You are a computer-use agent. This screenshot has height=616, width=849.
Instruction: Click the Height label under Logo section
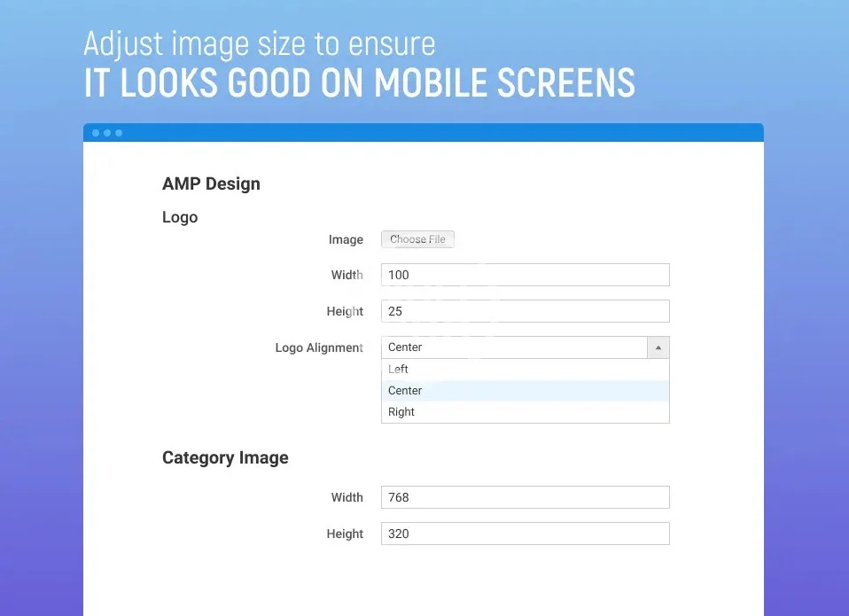[x=345, y=311]
